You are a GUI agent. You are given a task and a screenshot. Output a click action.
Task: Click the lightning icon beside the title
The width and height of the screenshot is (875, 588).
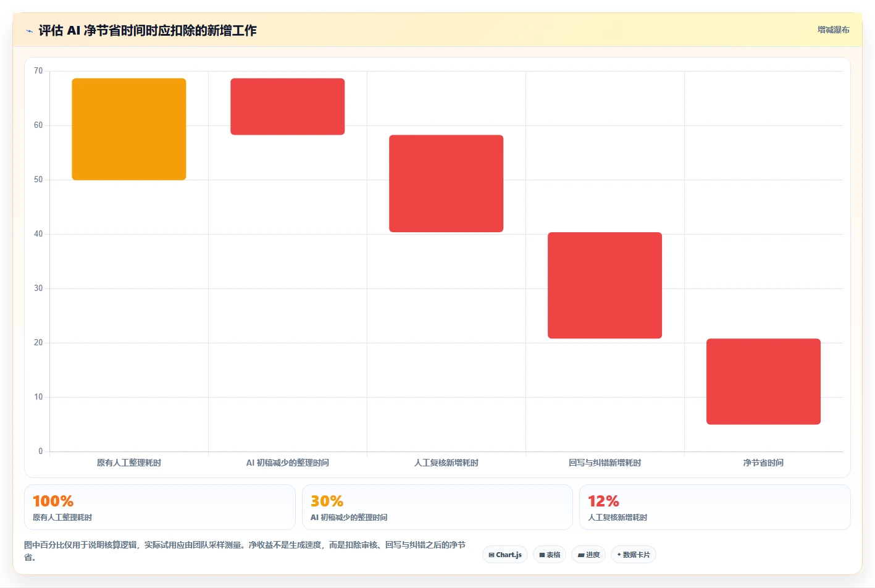(29, 31)
